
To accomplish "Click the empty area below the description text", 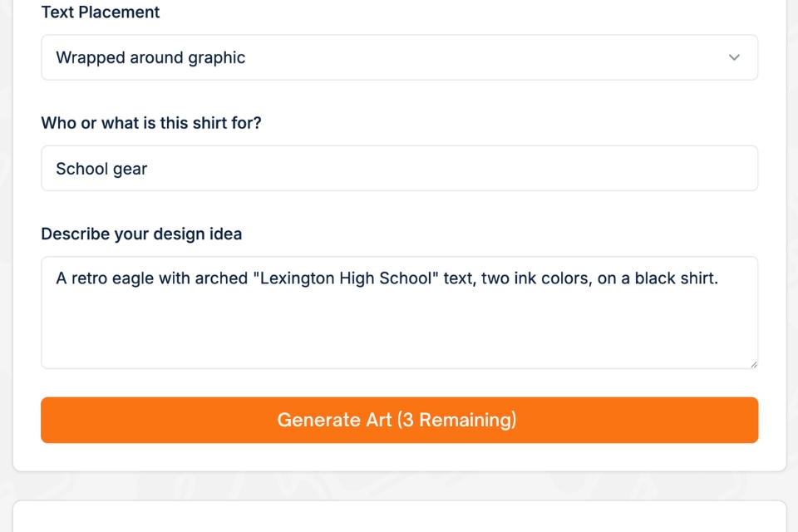I will (x=399, y=332).
